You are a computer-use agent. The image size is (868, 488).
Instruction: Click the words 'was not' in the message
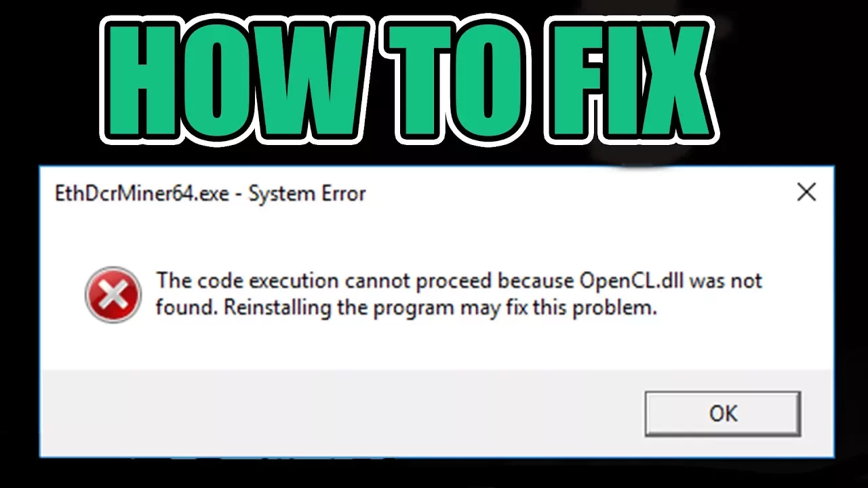click(726, 281)
